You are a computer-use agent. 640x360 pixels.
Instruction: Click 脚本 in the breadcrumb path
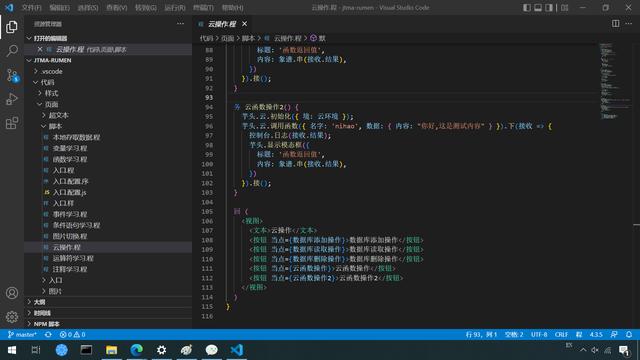tap(248, 38)
